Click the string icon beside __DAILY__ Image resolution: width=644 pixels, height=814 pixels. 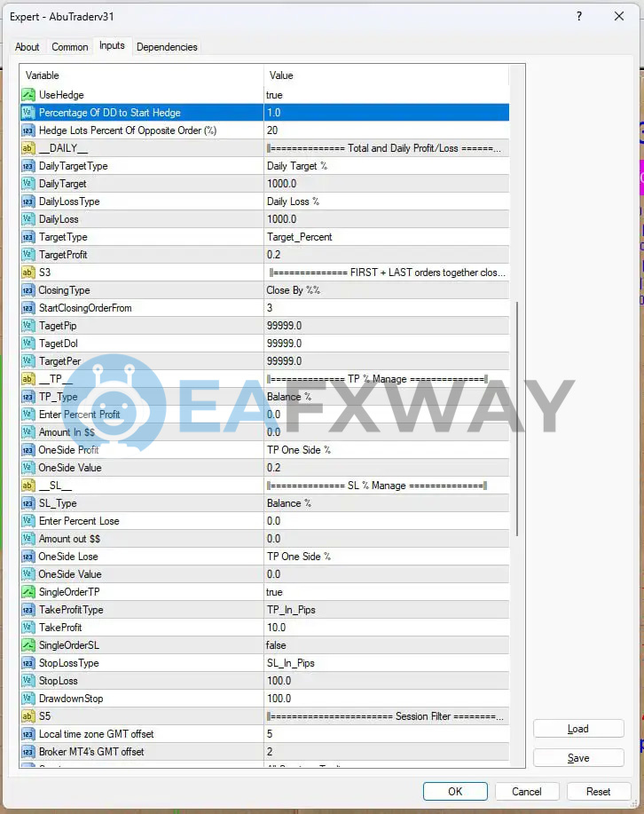click(28, 148)
